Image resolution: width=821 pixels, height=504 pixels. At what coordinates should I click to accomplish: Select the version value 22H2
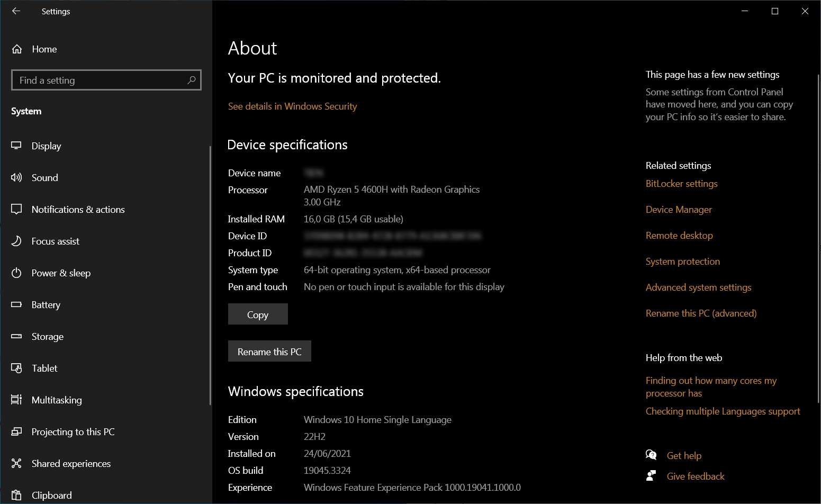pyautogui.click(x=314, y=437)
